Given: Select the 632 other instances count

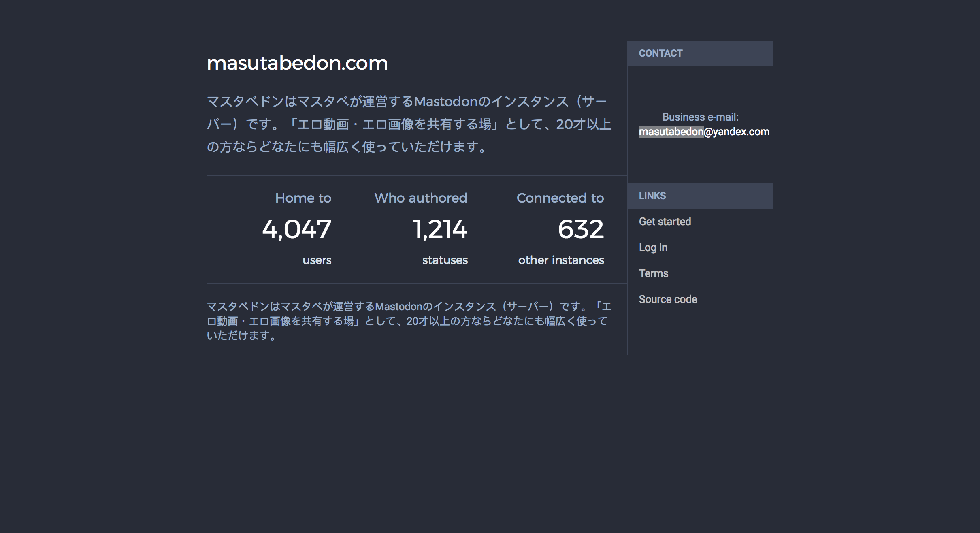Looking at the screenshot, I should (581, 229).
